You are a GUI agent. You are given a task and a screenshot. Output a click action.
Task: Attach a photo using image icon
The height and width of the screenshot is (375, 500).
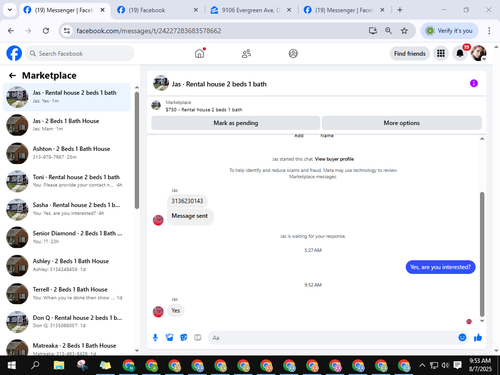pyautogui.click(x=170, y=338)
